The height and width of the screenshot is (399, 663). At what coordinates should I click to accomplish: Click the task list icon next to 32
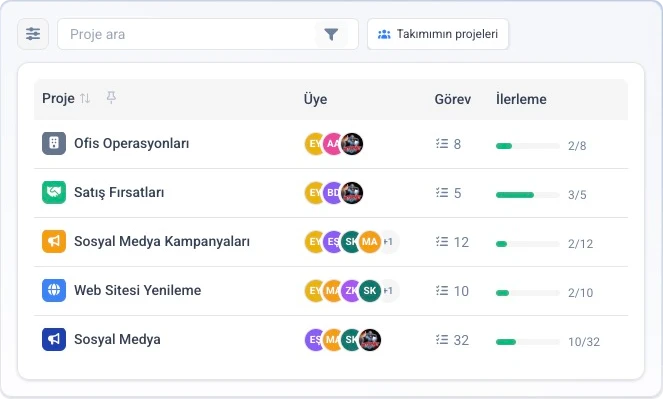pyautogui.click(x=442, y=340)
